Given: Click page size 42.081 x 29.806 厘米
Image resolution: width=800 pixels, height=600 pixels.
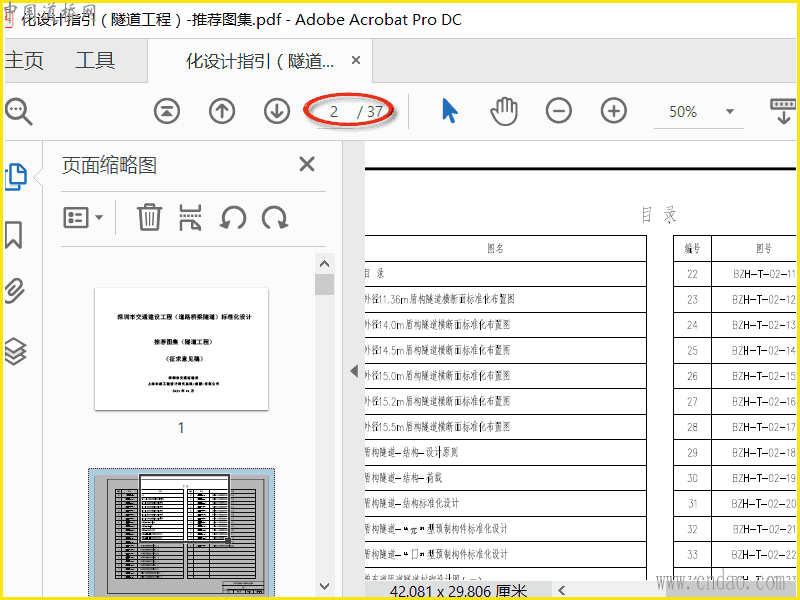Looking at the screenshot, I should click(458, 591).
